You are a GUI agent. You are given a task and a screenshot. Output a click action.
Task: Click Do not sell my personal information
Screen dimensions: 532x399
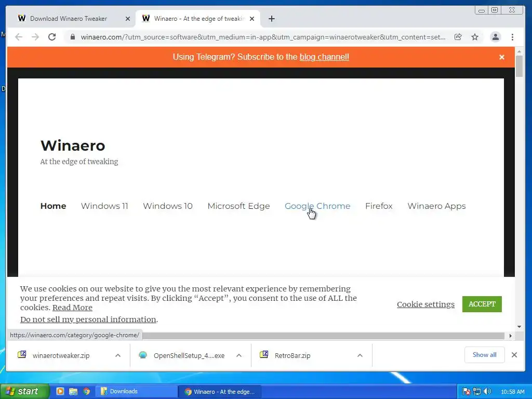(88, 320)
